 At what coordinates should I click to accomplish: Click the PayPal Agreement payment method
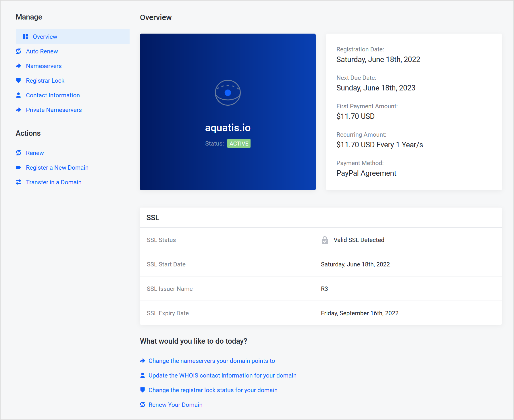(x=366, y=173)
